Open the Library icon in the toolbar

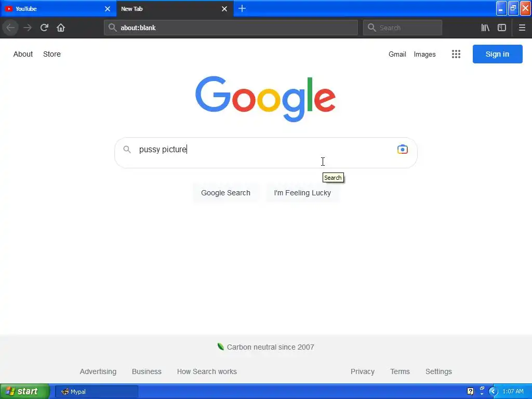tap(485, 28)
